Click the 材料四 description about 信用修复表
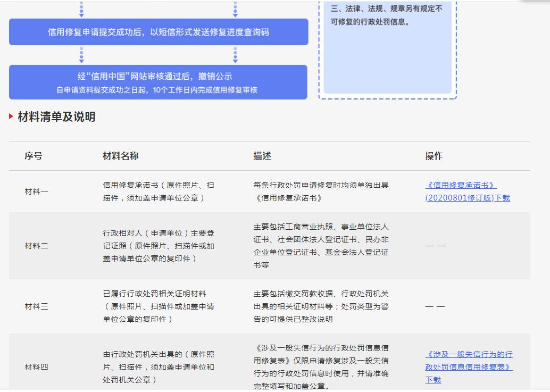 pos(321,367)
